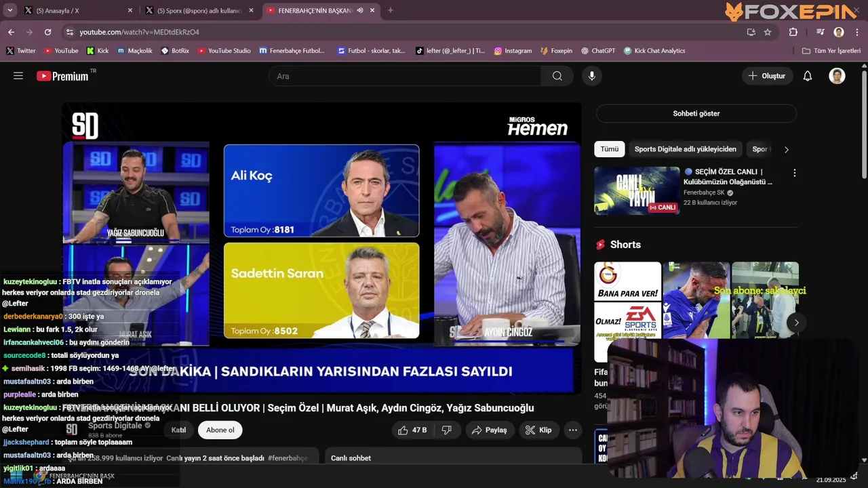Dislike the video with thumbs down
This screenshot has width=868, height=488.
[x=447, y=430]
